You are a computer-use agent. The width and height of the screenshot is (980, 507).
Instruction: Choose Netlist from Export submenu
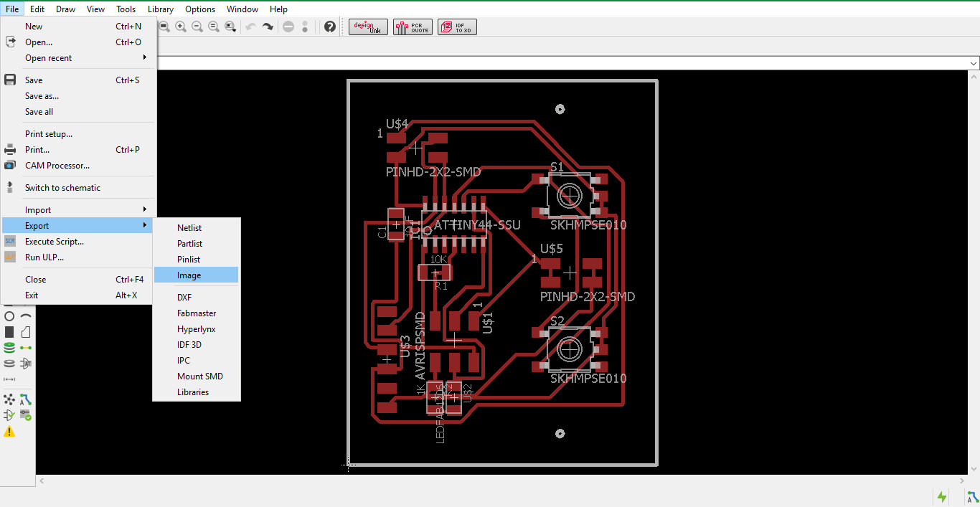197,228
